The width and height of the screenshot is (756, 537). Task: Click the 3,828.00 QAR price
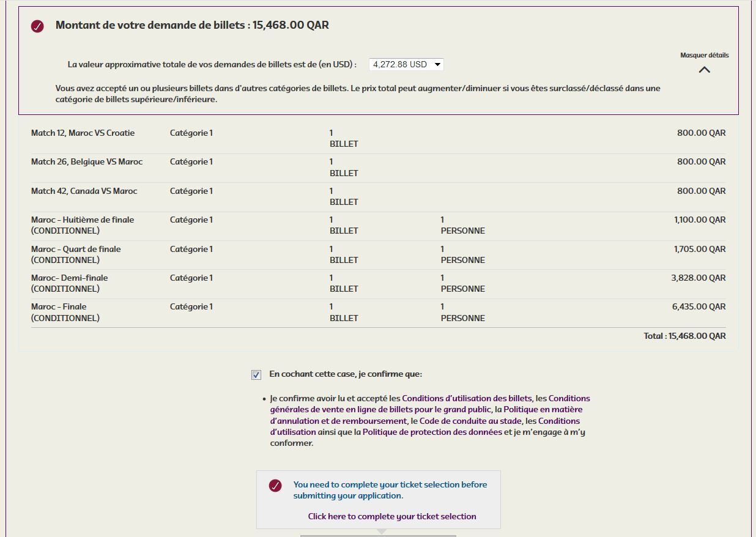699,278
